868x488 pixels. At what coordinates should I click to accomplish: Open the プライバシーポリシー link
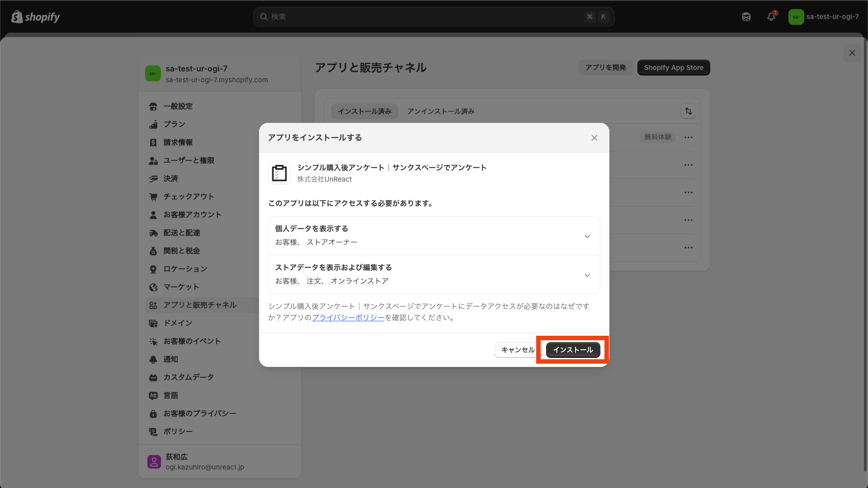pyautogui.click(x=348, y=317)
